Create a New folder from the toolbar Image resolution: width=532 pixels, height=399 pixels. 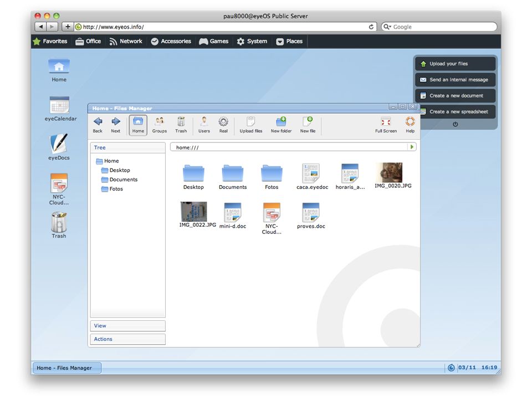(x=282, y=125)
